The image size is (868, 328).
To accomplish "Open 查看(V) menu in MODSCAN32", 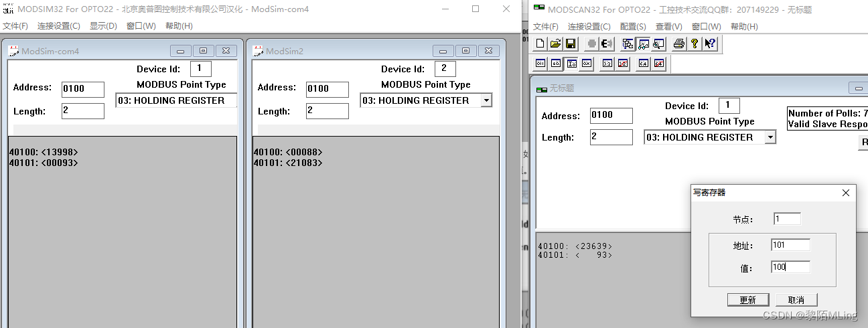I will point(669,27).
